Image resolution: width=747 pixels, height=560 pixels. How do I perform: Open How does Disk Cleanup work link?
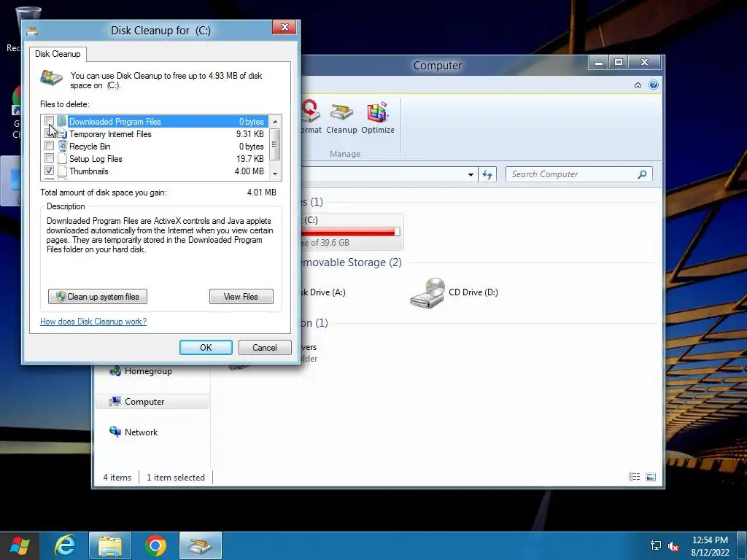(93, 322)
